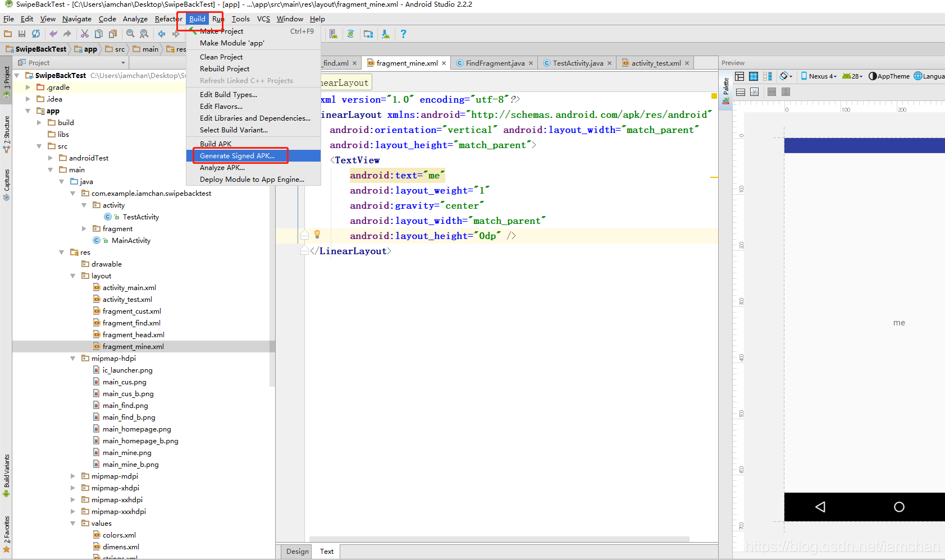Image resolution: width=945 pixels, height=560 pixels.
Task: Select Analyze APK menu entry
Action: (x=253, y=168)
